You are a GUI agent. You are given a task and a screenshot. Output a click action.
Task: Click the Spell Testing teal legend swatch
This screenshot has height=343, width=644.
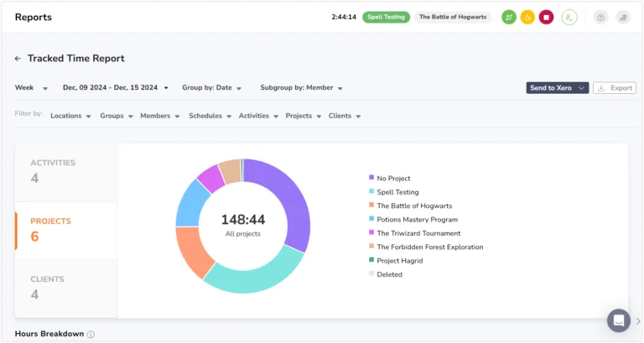(x=371, y=191)
